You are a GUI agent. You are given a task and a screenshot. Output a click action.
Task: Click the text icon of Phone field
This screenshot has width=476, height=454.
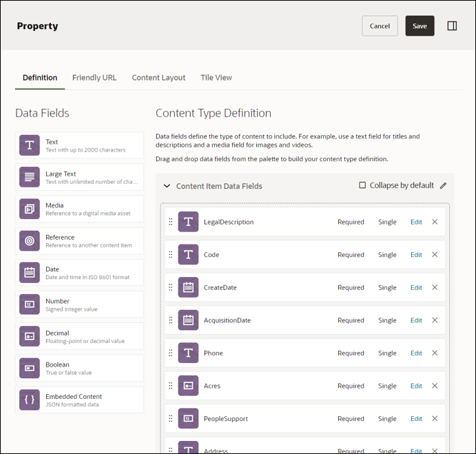tap(188, 353)
